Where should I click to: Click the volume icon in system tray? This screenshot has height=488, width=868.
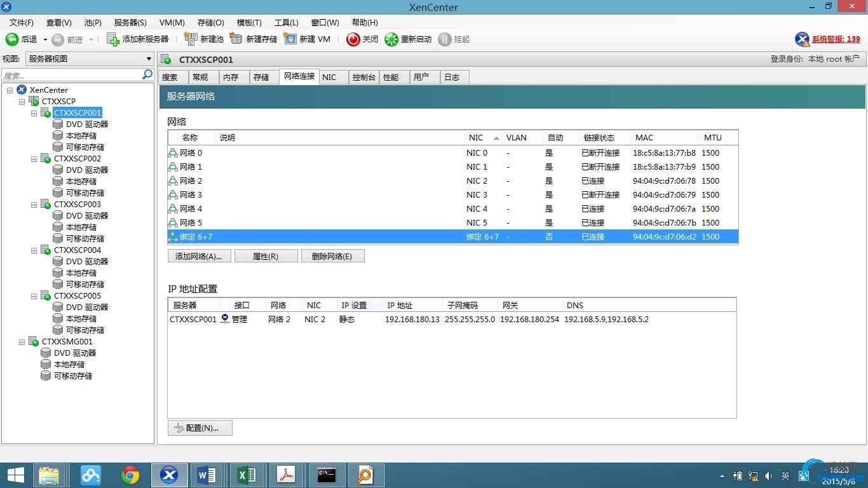pos(768,475)
